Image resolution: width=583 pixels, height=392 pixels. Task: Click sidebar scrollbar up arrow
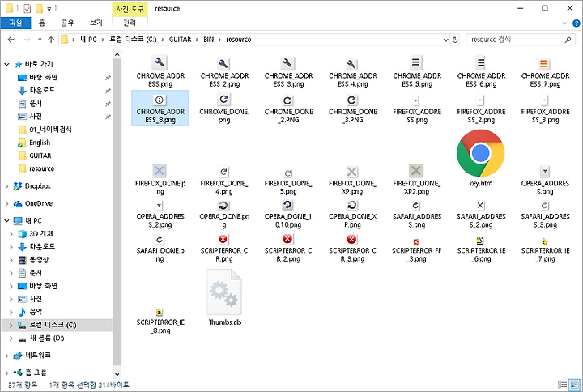[117, 55]
